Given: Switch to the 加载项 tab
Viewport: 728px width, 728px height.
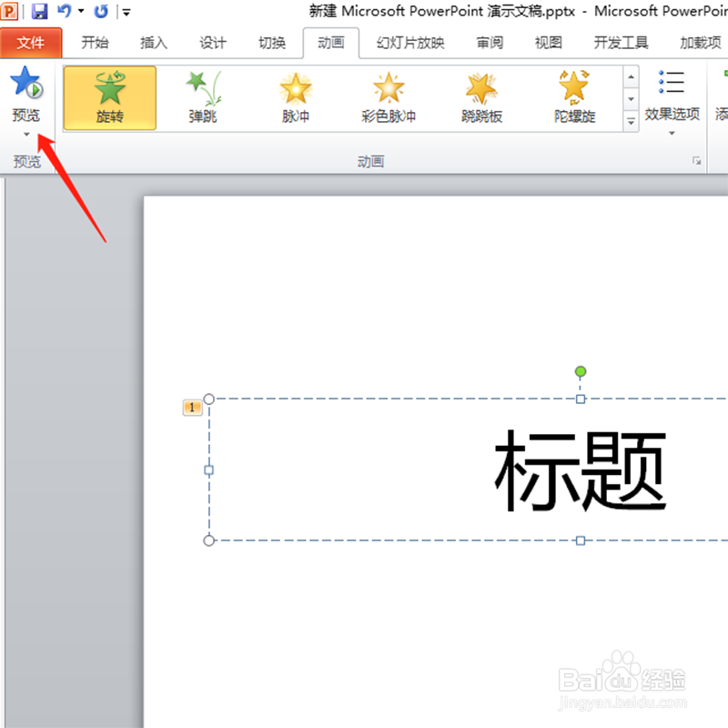Looking at the screenshot, I should point(701,43).
